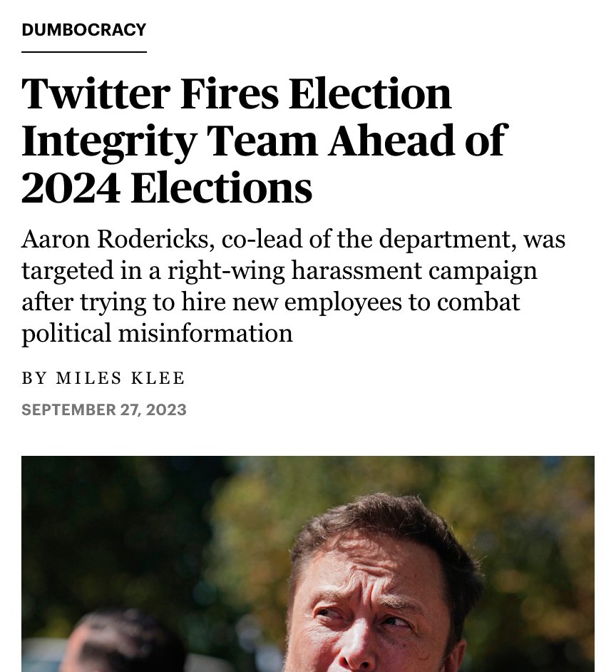
Task: Click the word BY before the author name
Action: (x=34, y=378)
